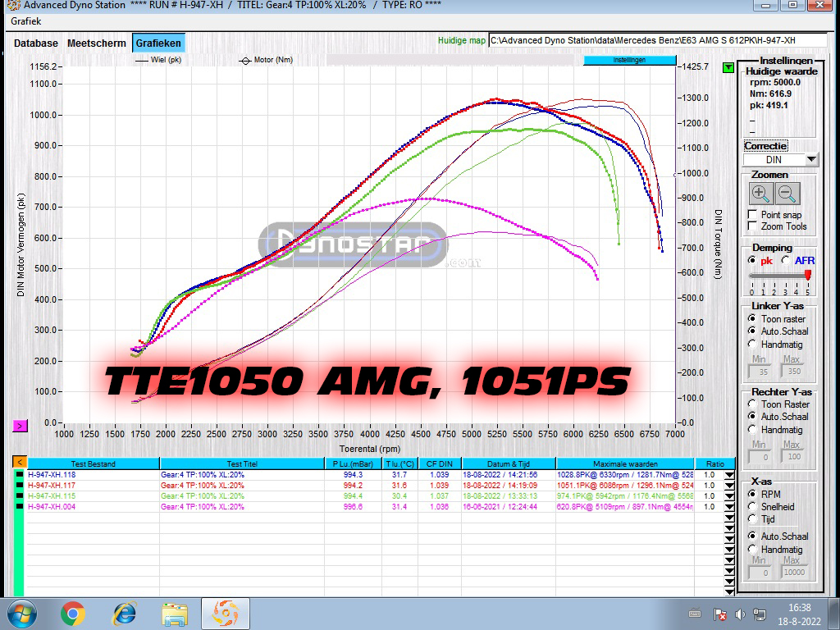
Task: Click the Demping slider track
Action: [x=779, y=276]
